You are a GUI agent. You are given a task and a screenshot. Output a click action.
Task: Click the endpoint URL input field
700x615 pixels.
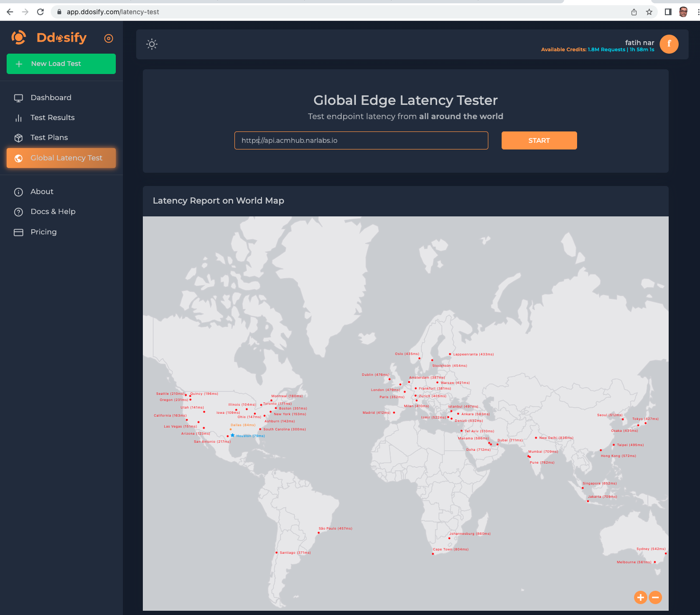361,140
